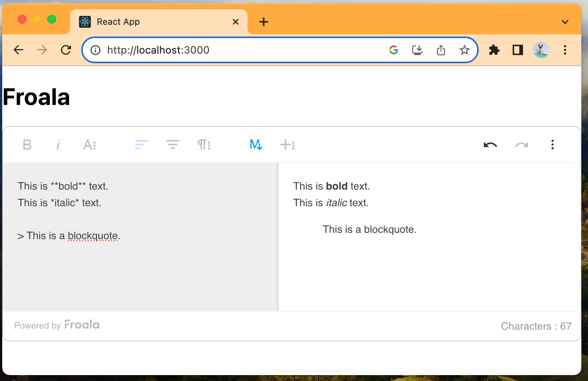This screenshot has width=588, height=381.
Task: Open the tab search chevron
Action: (x=565, y=22)
